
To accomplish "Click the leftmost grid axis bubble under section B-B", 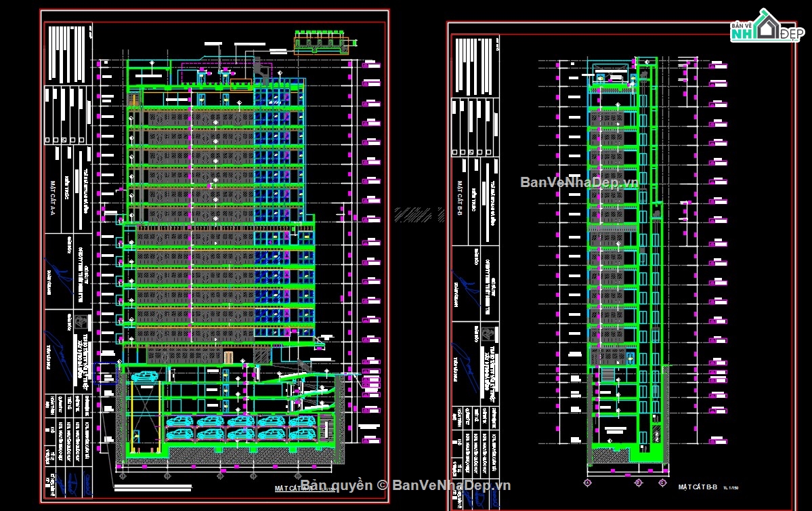I will coord(587,482).
